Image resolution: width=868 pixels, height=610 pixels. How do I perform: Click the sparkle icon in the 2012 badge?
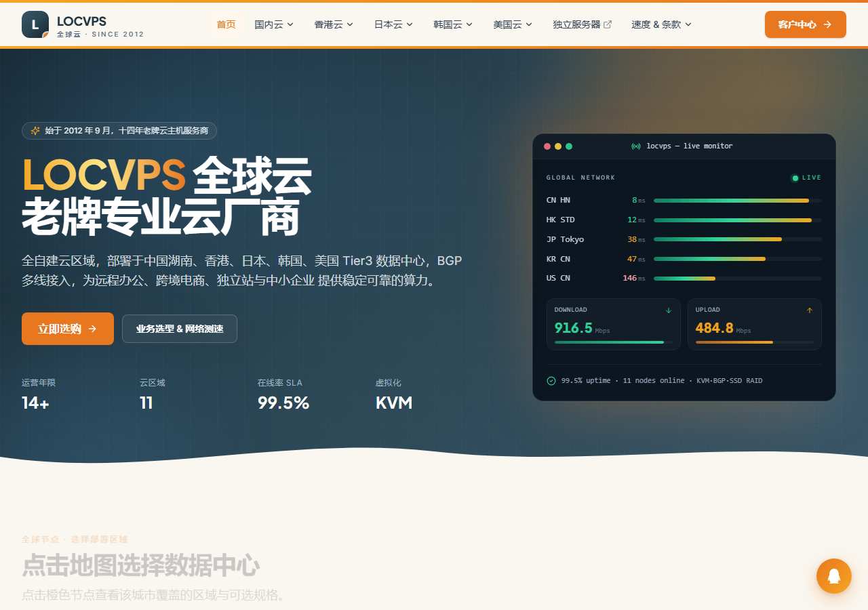click(x=35, y=131)
